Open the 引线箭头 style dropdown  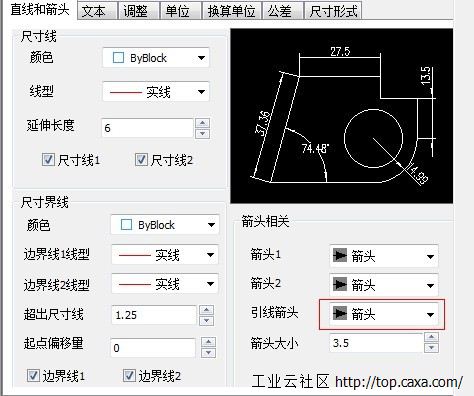point(384,314)
